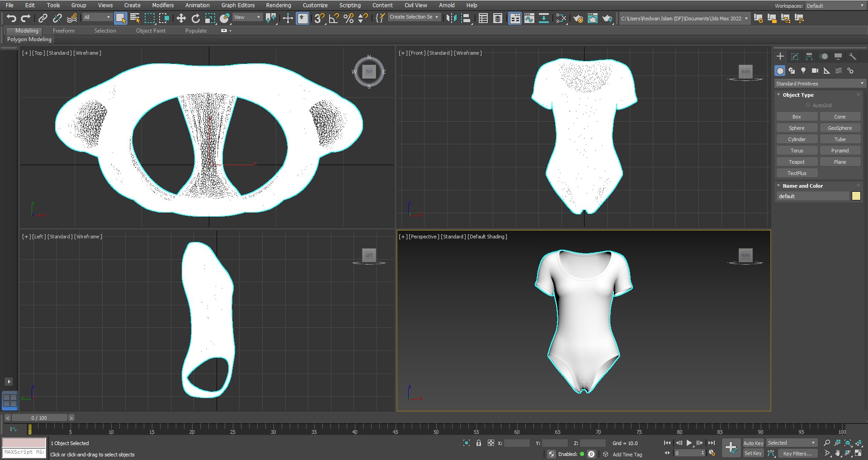Click the GeoSphere primitive button
This screenshot has width=868, height=460.
(840, 128)
